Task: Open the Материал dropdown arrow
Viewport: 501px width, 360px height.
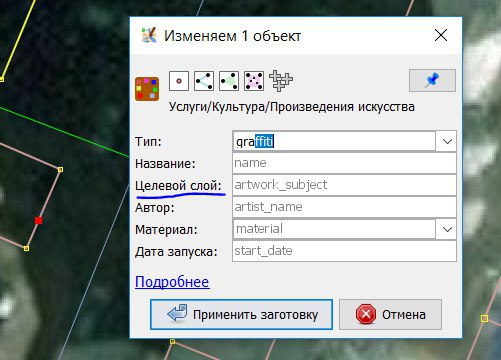Action: (x=446, y=229)
